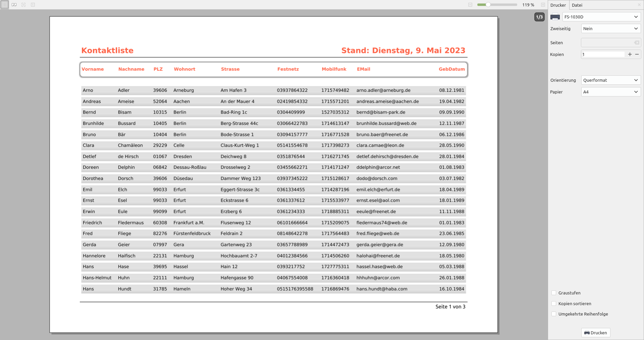The width and height of the screenshot is (644, 340).
Task: Select the Drucker tab
Action: tap(558, 5)
